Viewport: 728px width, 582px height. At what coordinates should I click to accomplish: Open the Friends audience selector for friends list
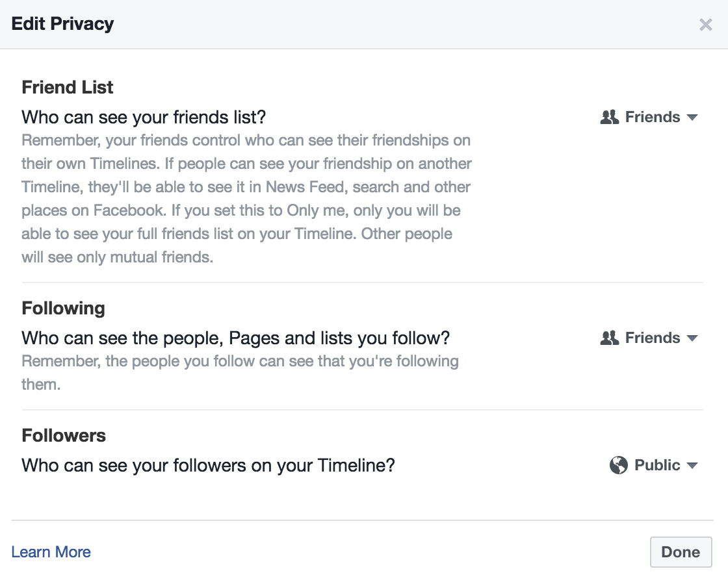649,117
